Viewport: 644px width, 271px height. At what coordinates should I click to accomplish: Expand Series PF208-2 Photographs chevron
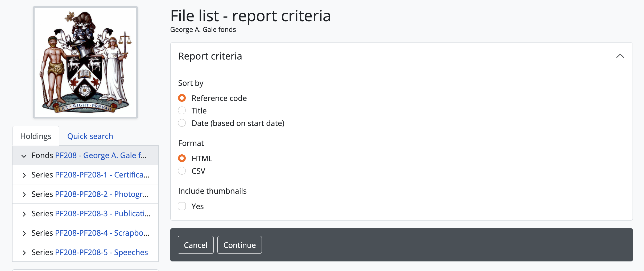click(x=24, y=194)
